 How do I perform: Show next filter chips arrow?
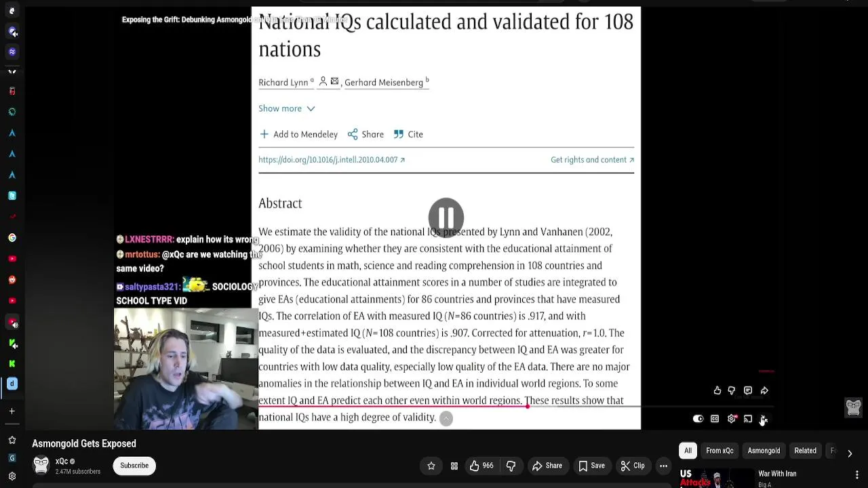tap(850, 453)
